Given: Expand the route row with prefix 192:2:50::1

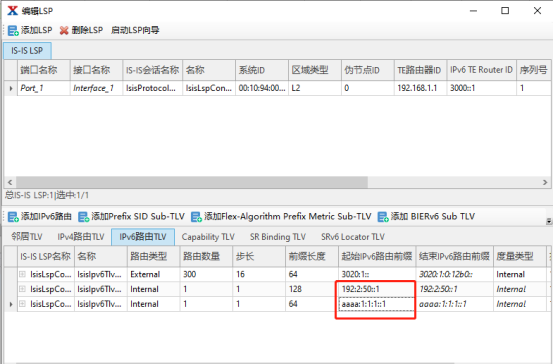Looking at the screenshot, I should coord(22,289).
